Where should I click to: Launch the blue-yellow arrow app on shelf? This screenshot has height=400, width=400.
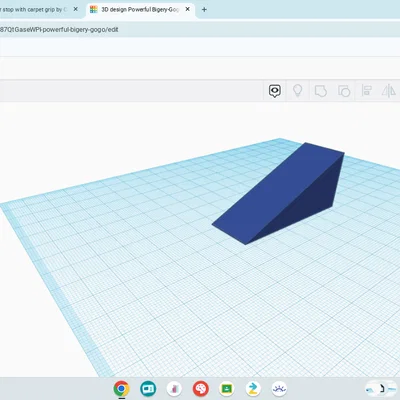point(253,388)
